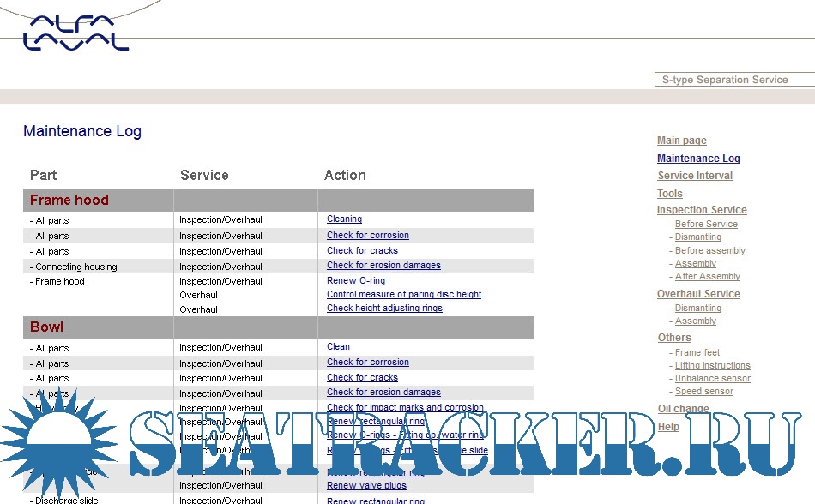Open the Speed sensor link
Image resolution: width=815 pixels, height=504 pixels.
[x=703, y=392]
